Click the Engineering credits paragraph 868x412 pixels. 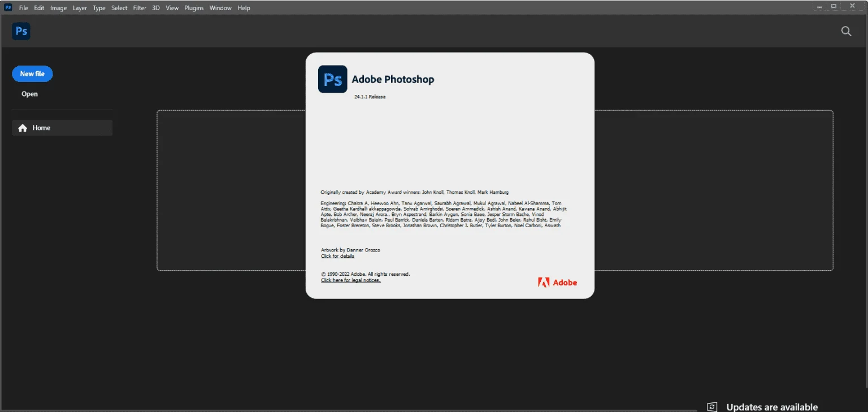coord(444,214)
